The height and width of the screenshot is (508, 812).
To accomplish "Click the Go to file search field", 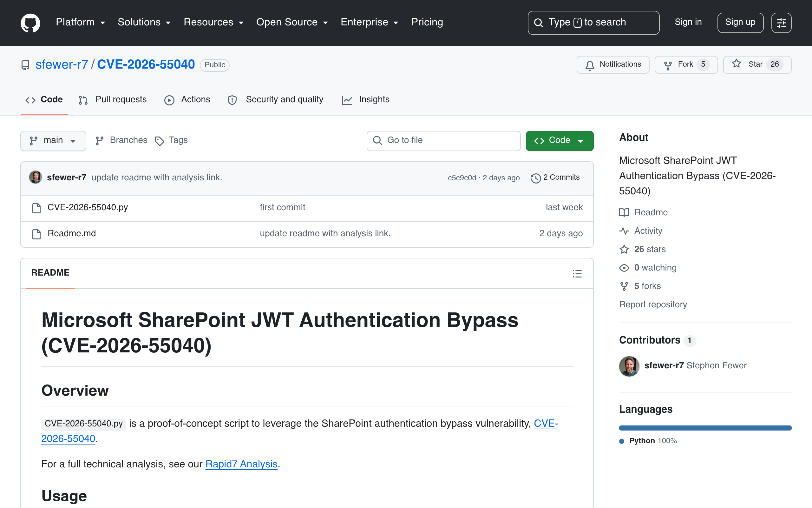I will click(443, 141).
